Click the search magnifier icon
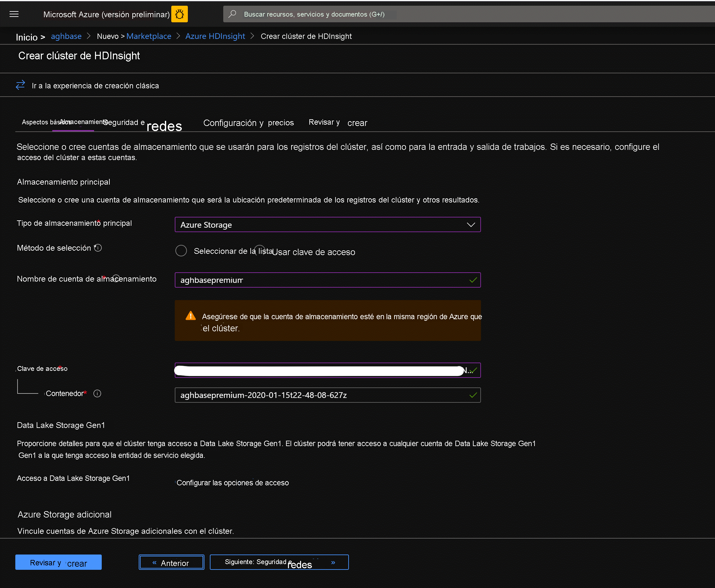Viewport: 715px width, 588px height. tap(232, 14)
